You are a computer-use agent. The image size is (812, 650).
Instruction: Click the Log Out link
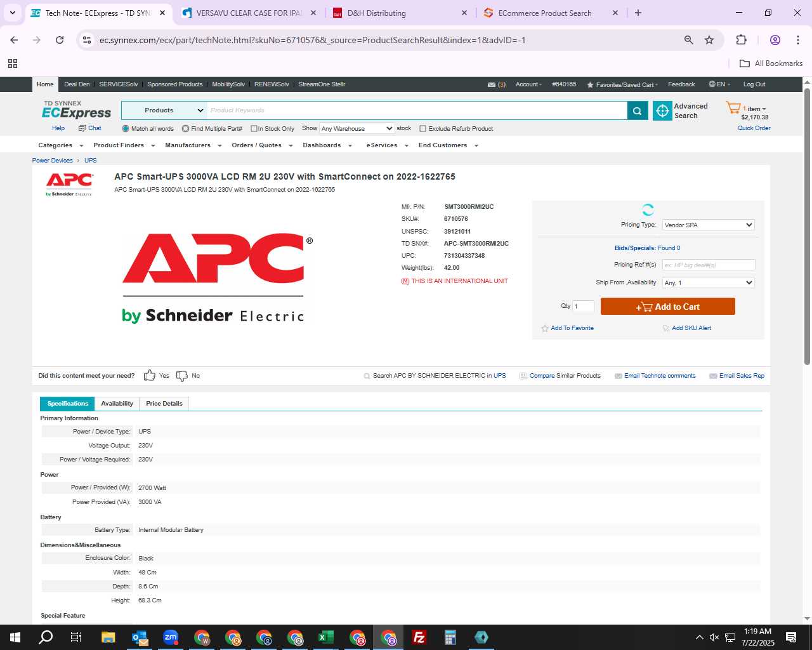pos(754,84)
